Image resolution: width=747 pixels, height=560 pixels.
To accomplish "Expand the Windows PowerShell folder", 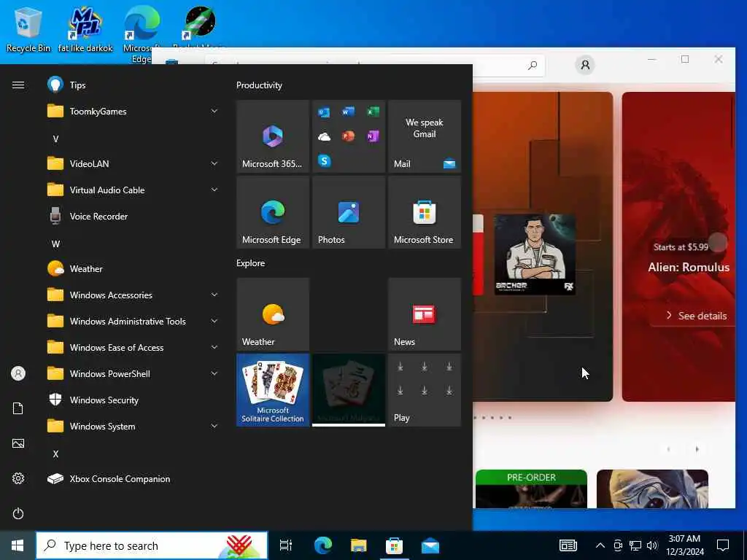I will coord(133,373).
